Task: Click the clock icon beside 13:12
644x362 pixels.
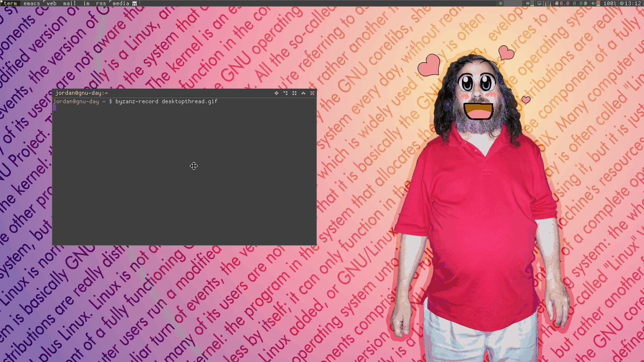Action: tap(622, 3)
